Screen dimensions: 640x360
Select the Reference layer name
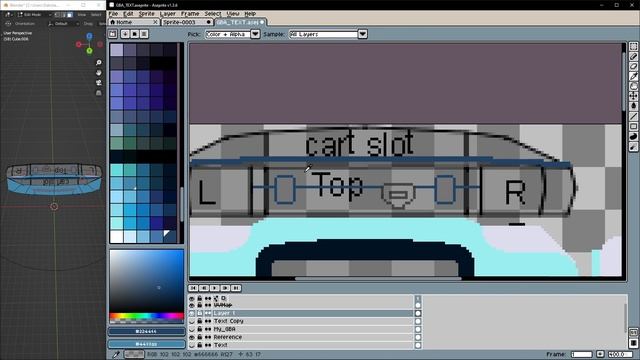[x=228, y=337]
